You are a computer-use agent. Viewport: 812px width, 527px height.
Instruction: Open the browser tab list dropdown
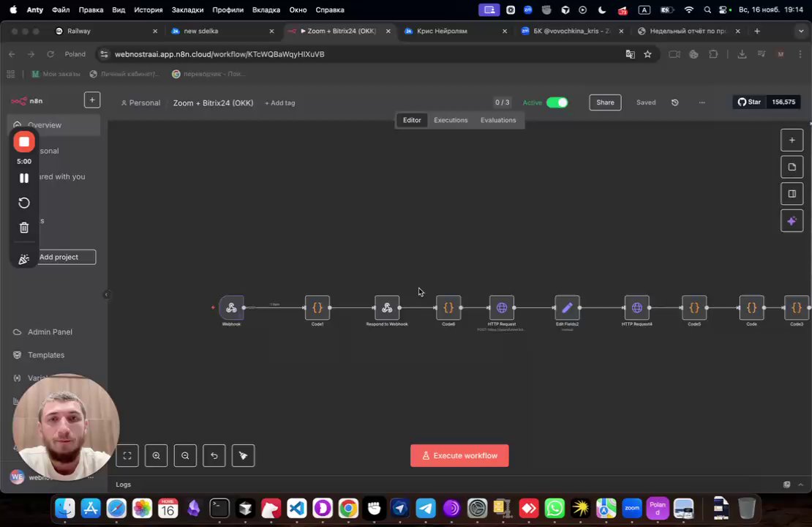tap(800, 31)
